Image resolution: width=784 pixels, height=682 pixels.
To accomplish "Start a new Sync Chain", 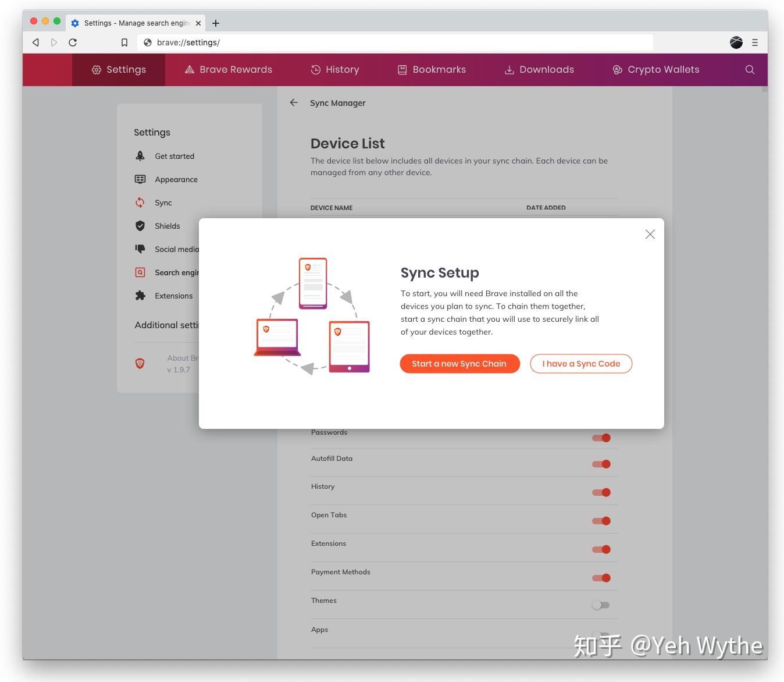I will click(459, 364).
